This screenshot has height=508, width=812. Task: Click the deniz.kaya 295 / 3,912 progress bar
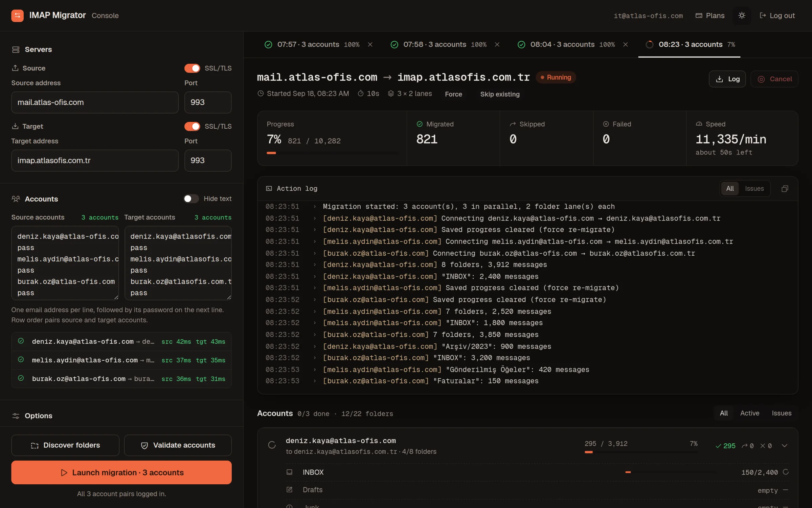point(641,452)
